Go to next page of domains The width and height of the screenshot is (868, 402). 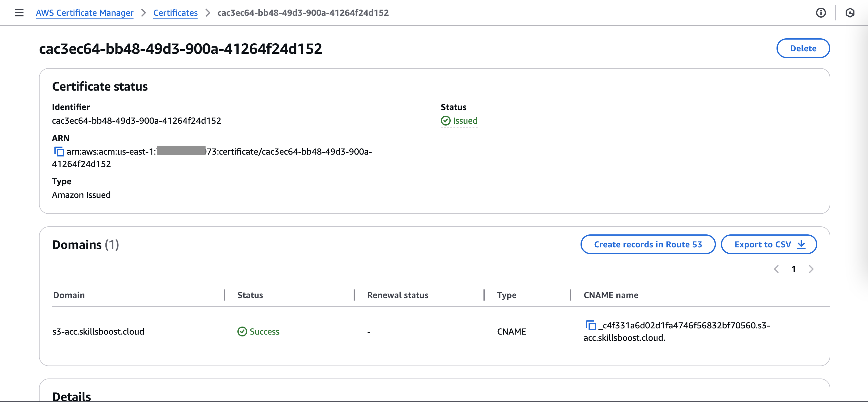[811, 269]
